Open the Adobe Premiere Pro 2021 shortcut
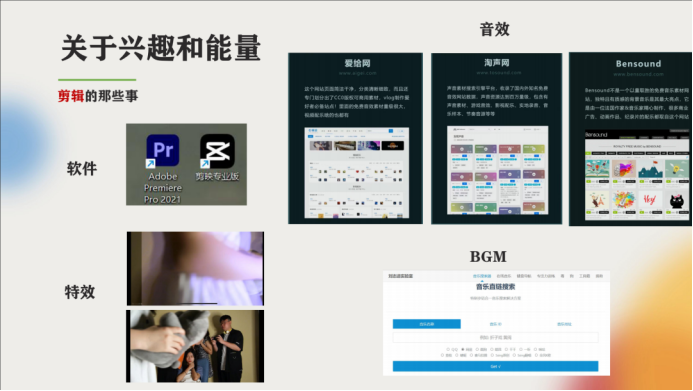Viewport: 693px width, 391px height. coord(163,169)
